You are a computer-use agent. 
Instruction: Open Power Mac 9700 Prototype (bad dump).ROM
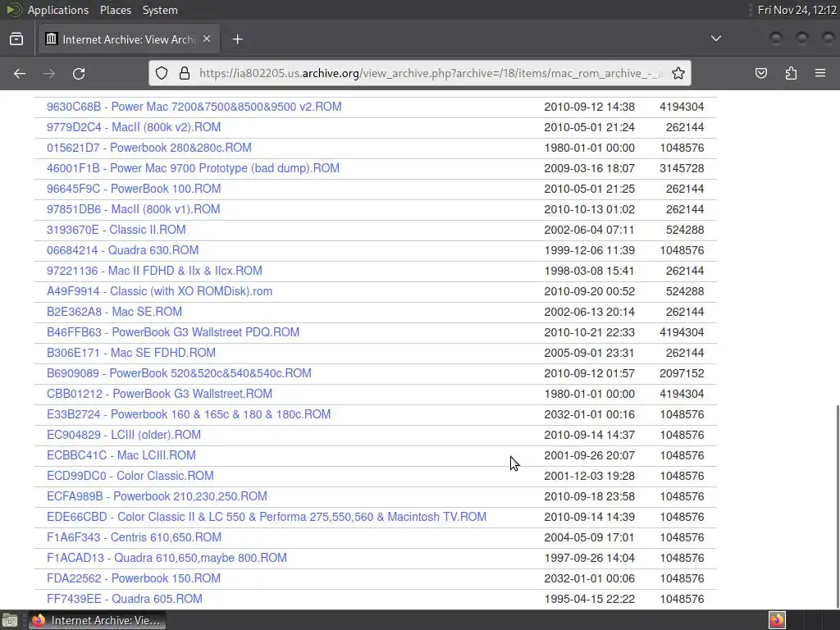tap(193, 168)
